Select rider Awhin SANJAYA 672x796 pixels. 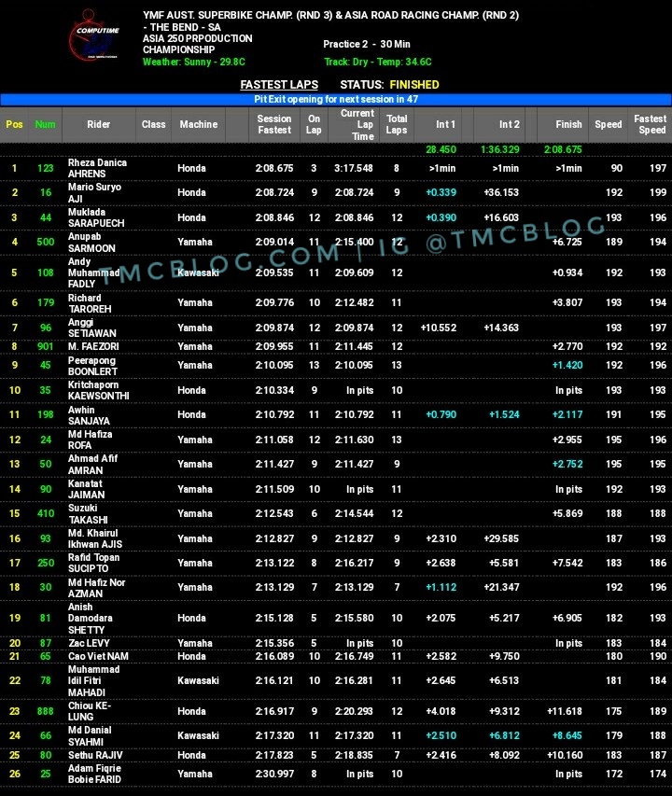(89, 414)
